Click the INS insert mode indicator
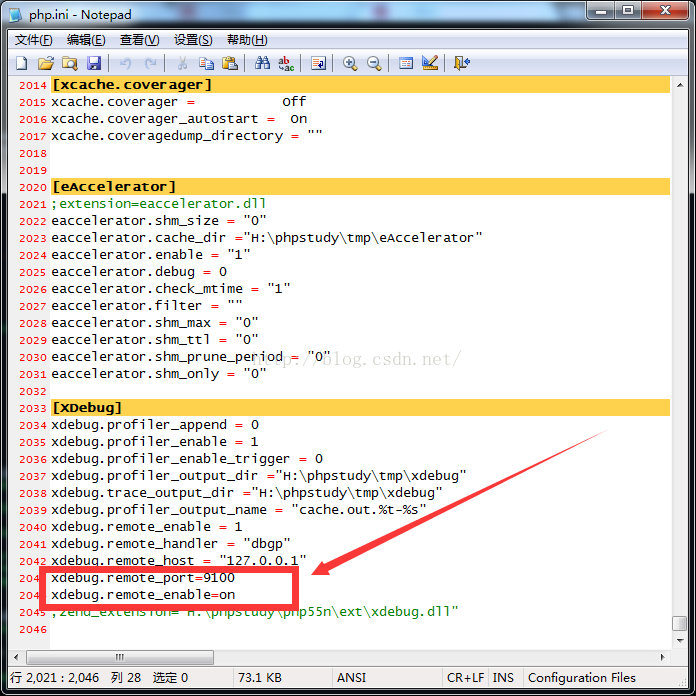Viewport: 696px width, 696px height. 503,678
